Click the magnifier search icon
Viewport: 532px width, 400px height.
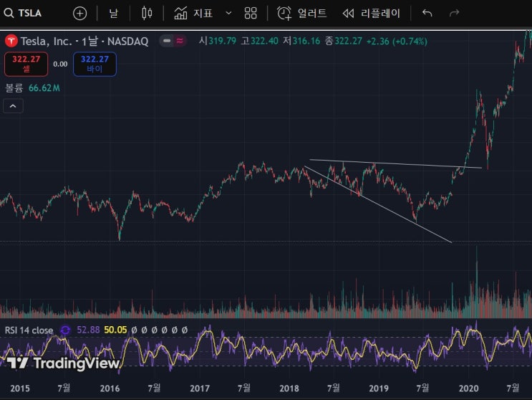tap(9, 13)
